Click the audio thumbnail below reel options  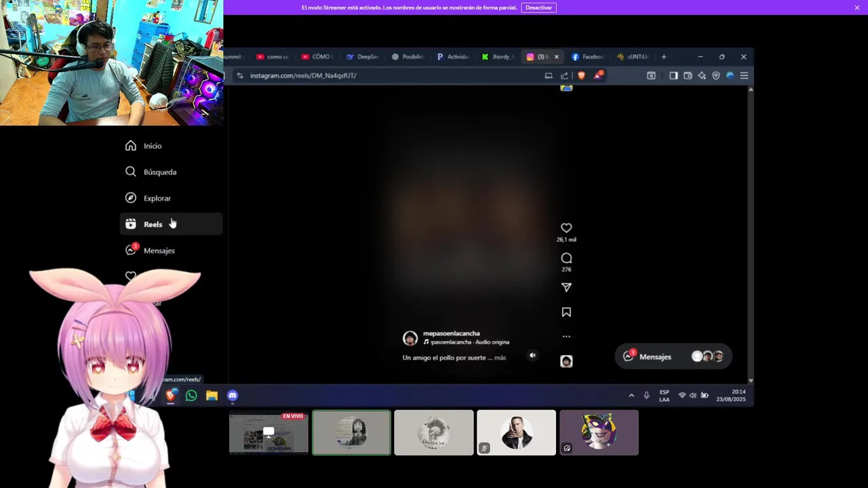566,361
